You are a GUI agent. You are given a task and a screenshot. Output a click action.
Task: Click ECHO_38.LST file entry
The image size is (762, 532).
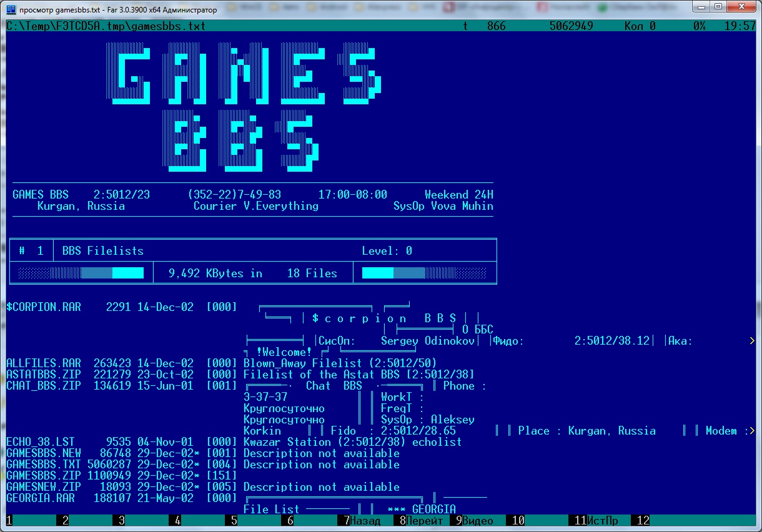(41, 442)
